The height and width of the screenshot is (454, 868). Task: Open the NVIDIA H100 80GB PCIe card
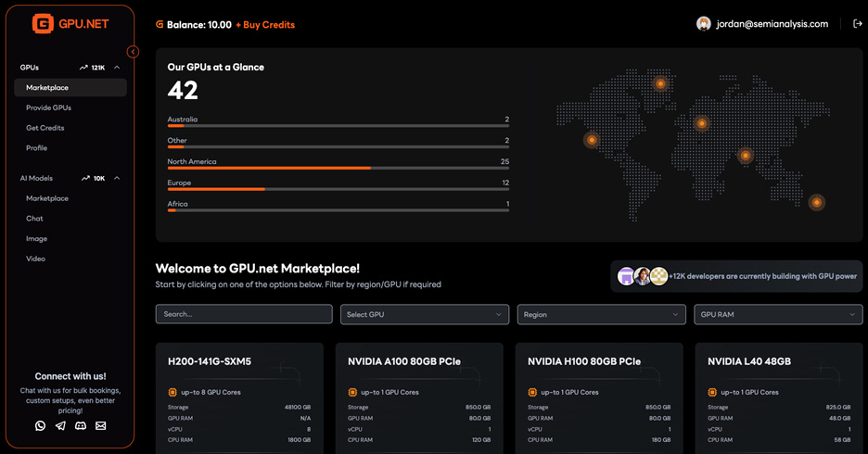[x=599, y=398]
